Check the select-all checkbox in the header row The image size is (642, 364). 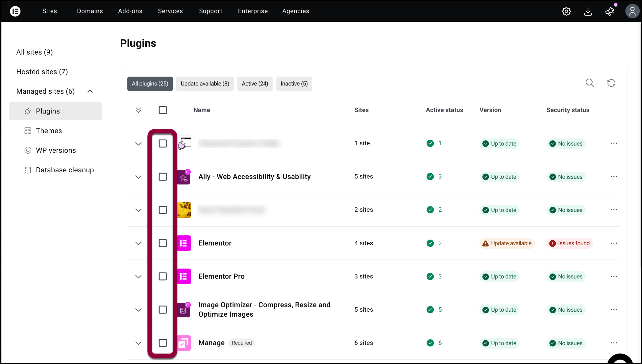tap(163, 110)
